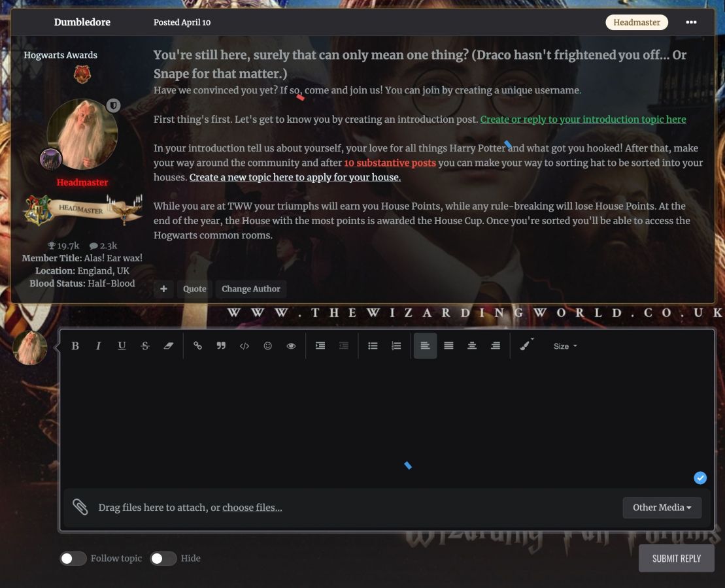The height and width of the screenshot is (588, 725).
Task: Decrease indent of the paragraph
Action: click(x=344, y=346)
